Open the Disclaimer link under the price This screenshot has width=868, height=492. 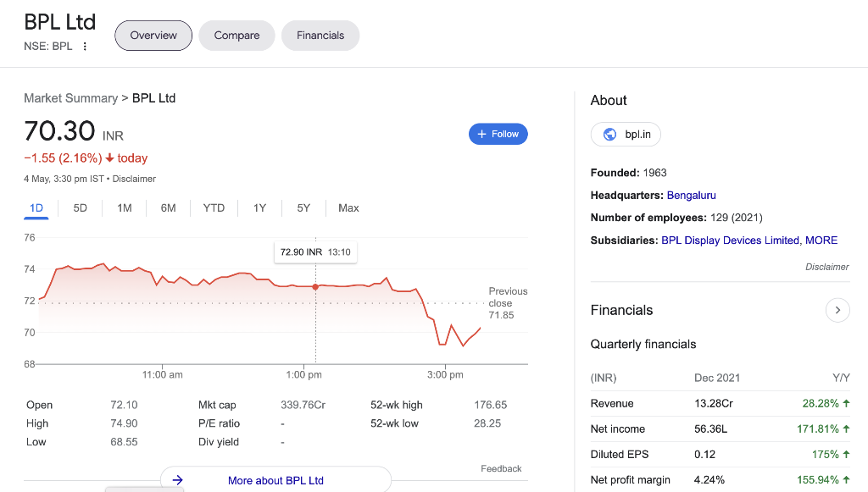click(134, 179)
